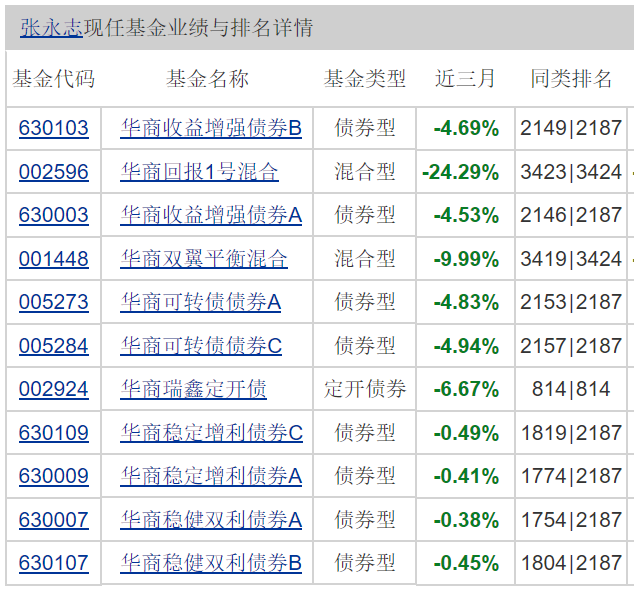Select ranking cell 2146|2187
Viewport: 634px width, 601px height.
coord(571,215)
